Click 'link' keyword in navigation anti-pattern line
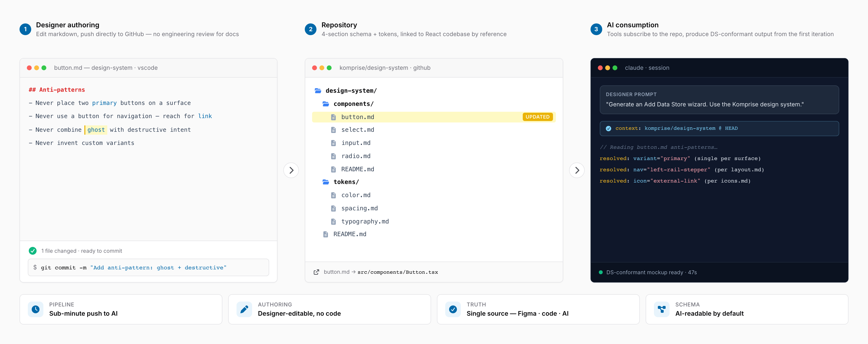The height and width of the screenshot is (344, 868). [205, 116]
